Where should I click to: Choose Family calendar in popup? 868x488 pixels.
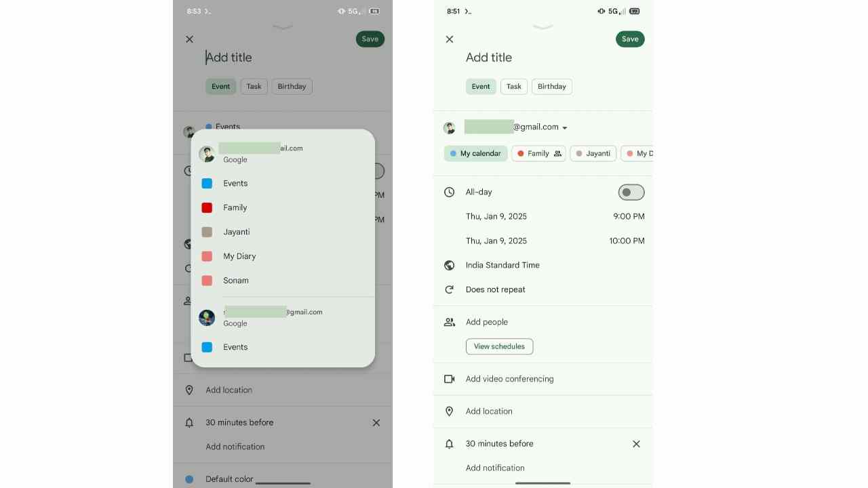pos(283,207)
